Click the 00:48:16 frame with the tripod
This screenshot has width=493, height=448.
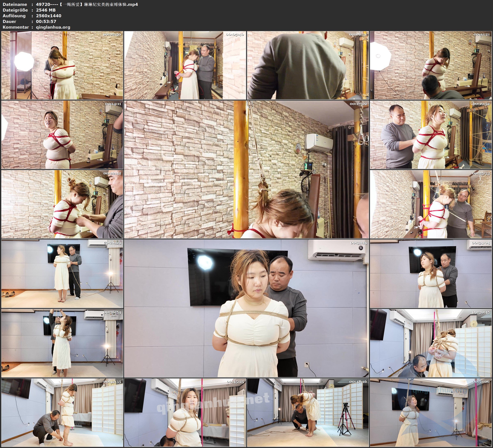308,412
